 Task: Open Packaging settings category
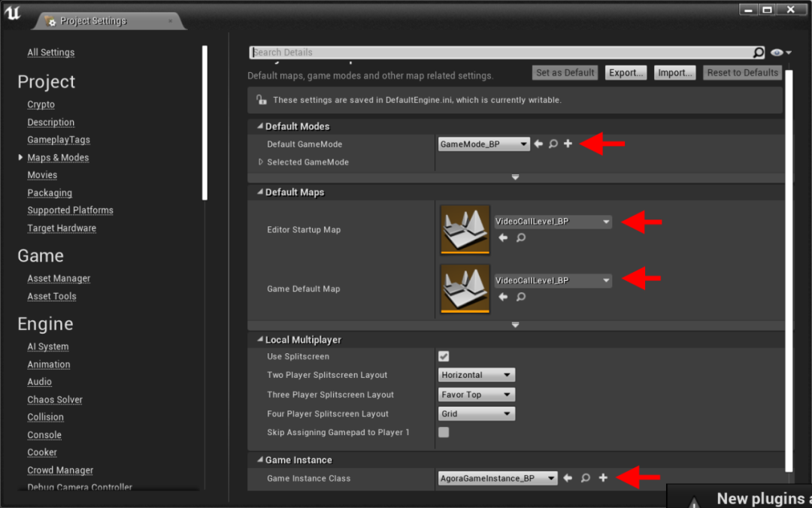[x=50, y=192]
